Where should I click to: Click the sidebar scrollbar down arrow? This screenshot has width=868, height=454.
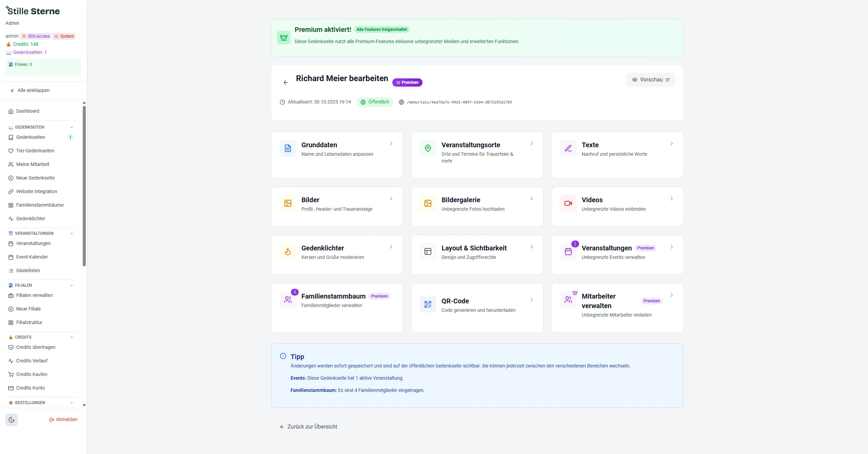point(84,405)
